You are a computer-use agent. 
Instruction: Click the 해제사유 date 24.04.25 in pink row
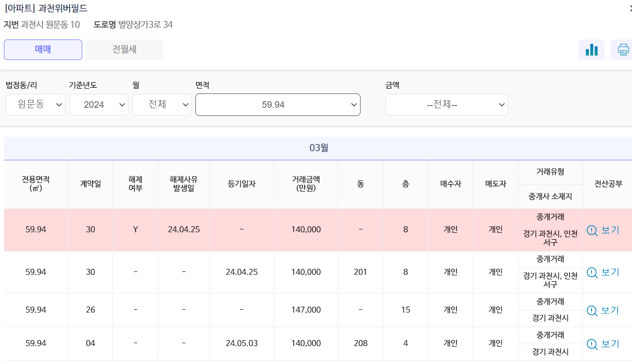184,229
